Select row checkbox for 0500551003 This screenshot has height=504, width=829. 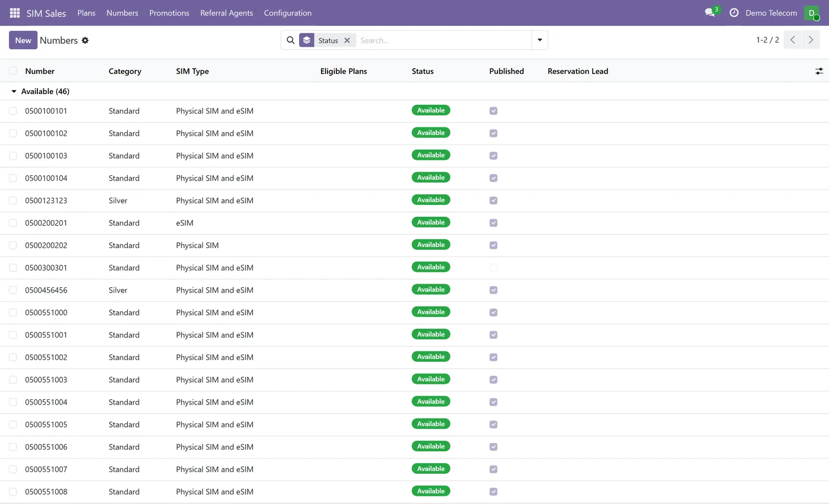pos(13,380)
